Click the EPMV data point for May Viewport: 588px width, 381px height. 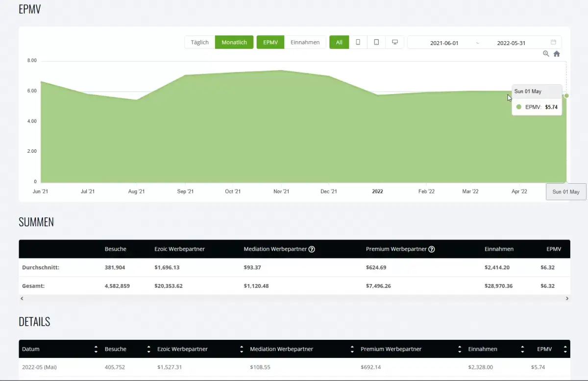[x=566, y=95]
